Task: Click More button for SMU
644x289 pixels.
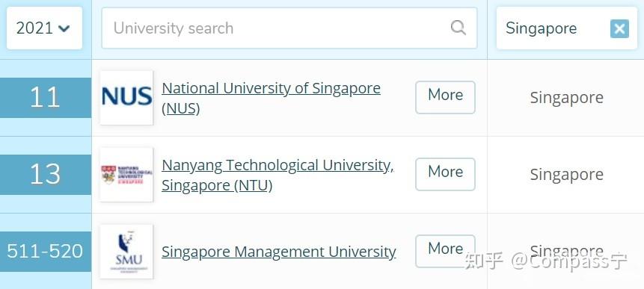Action: click(445, 251)
